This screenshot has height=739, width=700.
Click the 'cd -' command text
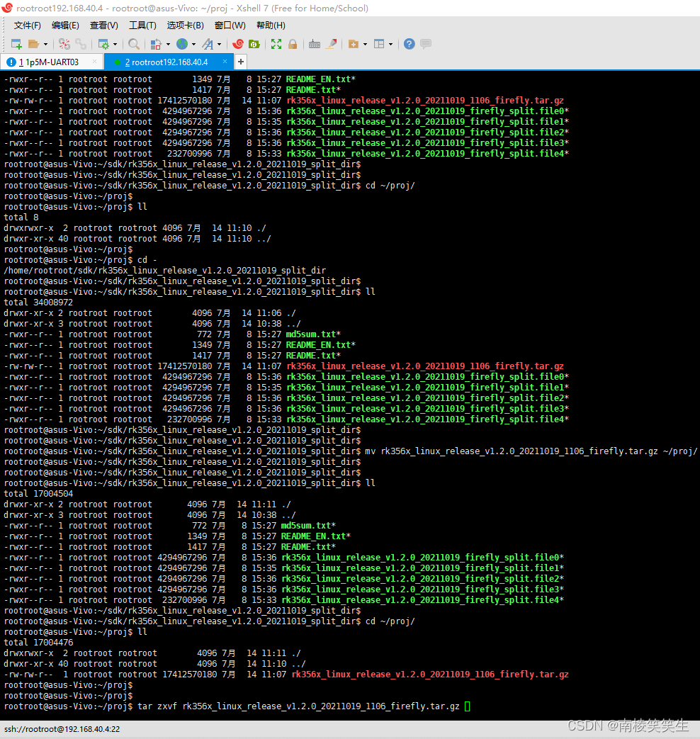click(x=147, y=260)
